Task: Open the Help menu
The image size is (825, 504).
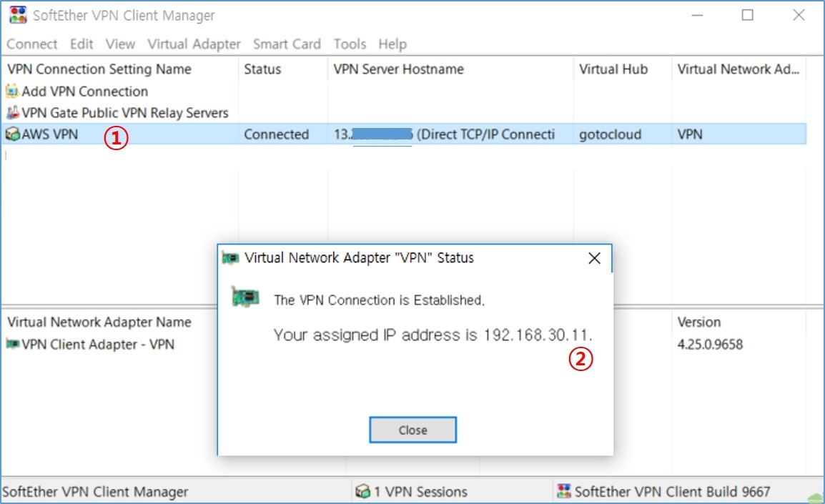Action: [392, 44]
